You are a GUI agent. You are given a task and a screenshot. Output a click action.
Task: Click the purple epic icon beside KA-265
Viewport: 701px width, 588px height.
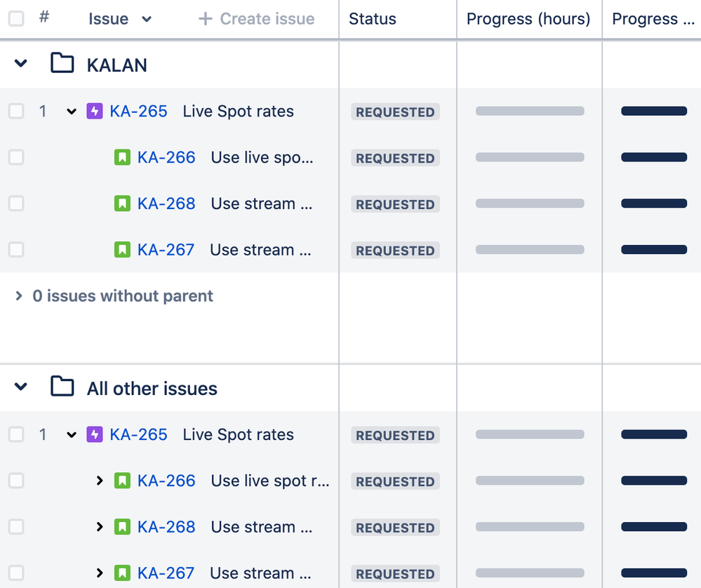95,111
